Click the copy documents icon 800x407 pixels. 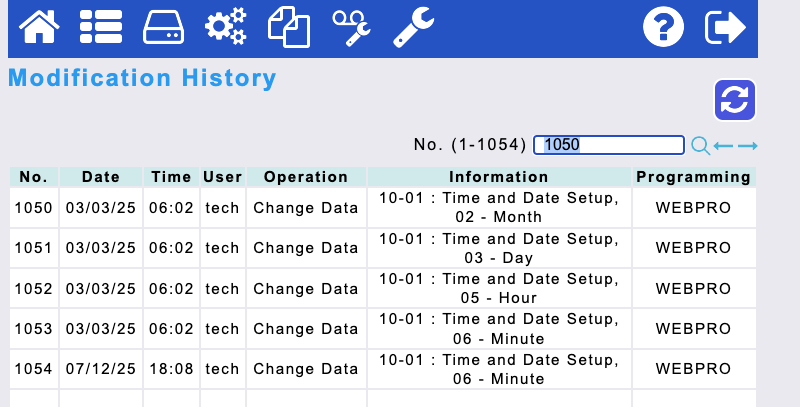[288, 27]
